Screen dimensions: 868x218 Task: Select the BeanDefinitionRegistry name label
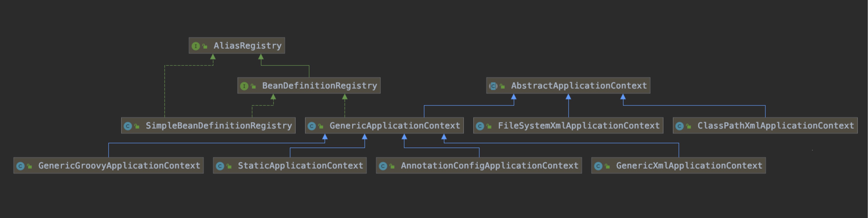pyautogui.click(x=320, y=86)
